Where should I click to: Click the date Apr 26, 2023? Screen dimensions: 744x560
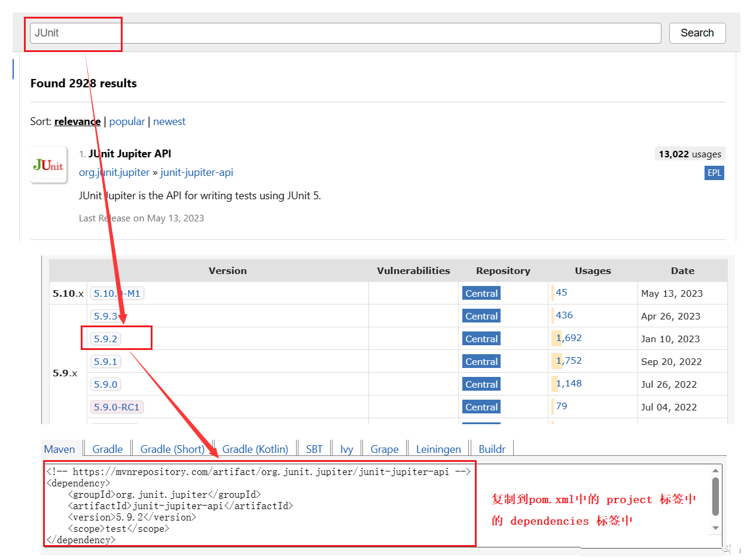(671, 316)
